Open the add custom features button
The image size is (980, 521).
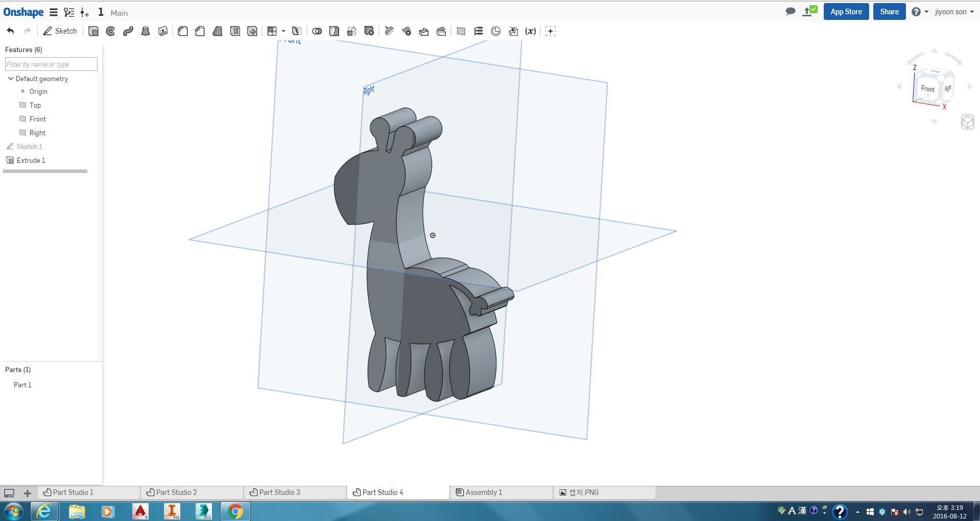tap(551, 31)
